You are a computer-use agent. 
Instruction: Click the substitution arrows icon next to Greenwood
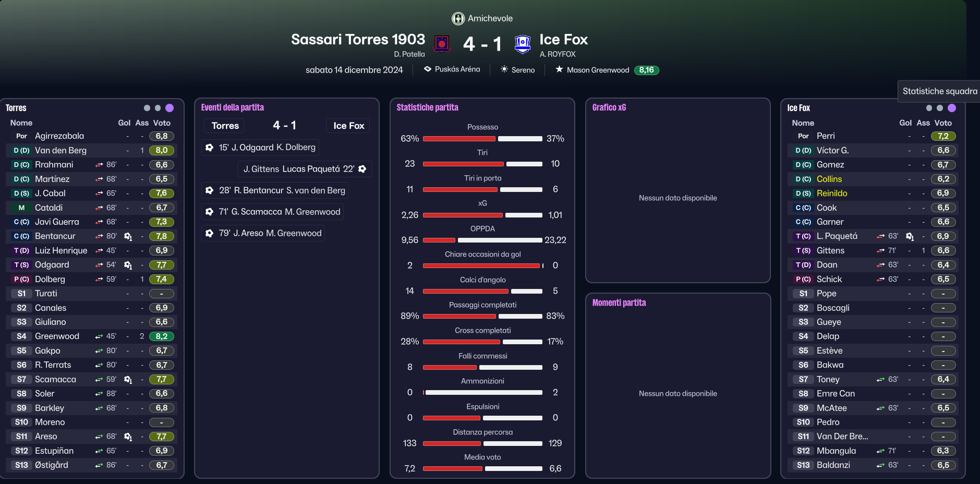click(x=99, y=336)
